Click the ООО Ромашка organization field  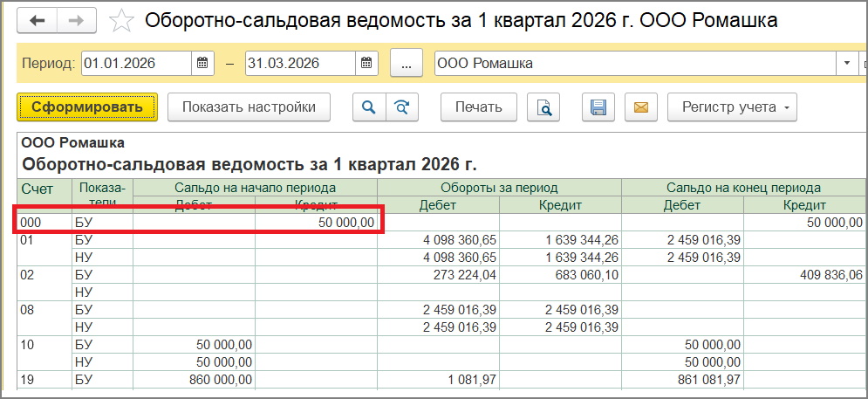click(x=632, y=64)
